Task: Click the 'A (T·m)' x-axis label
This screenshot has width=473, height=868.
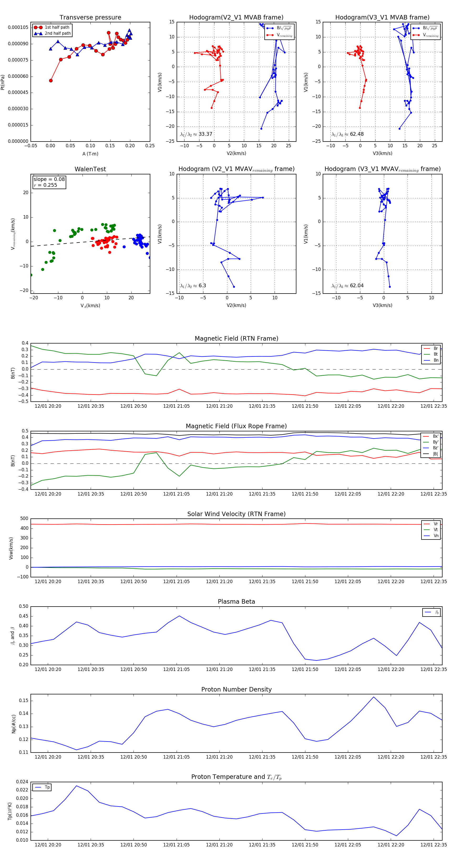Action: 90,154
